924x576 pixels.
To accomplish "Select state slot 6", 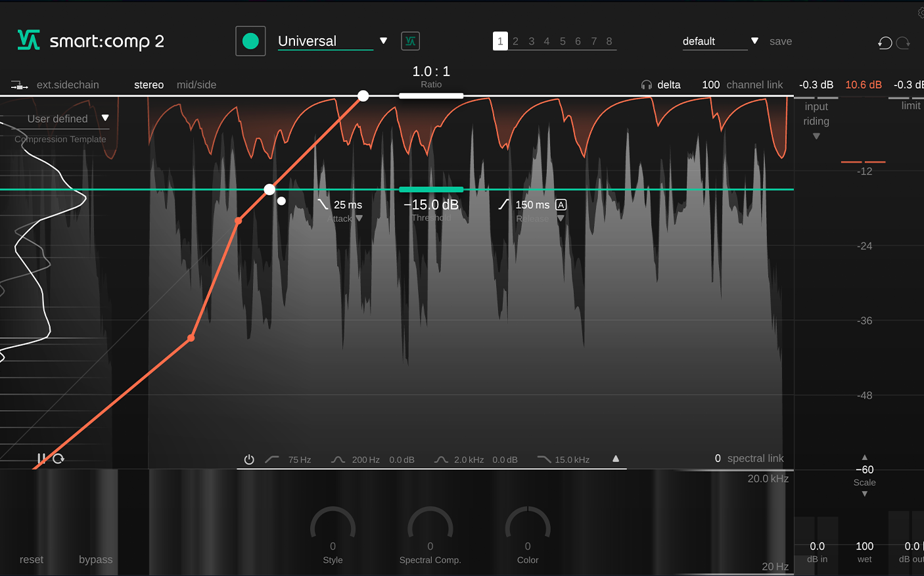I will click(x=578, y=41).
